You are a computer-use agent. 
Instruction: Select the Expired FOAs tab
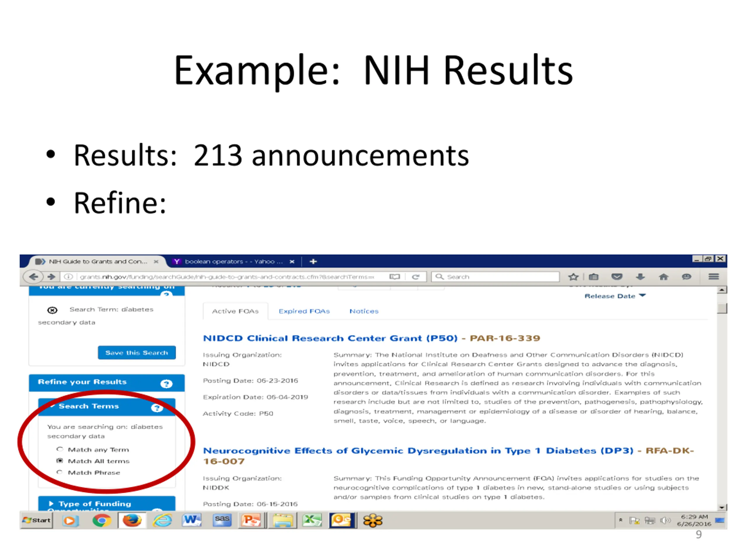[x=304, y=311]
